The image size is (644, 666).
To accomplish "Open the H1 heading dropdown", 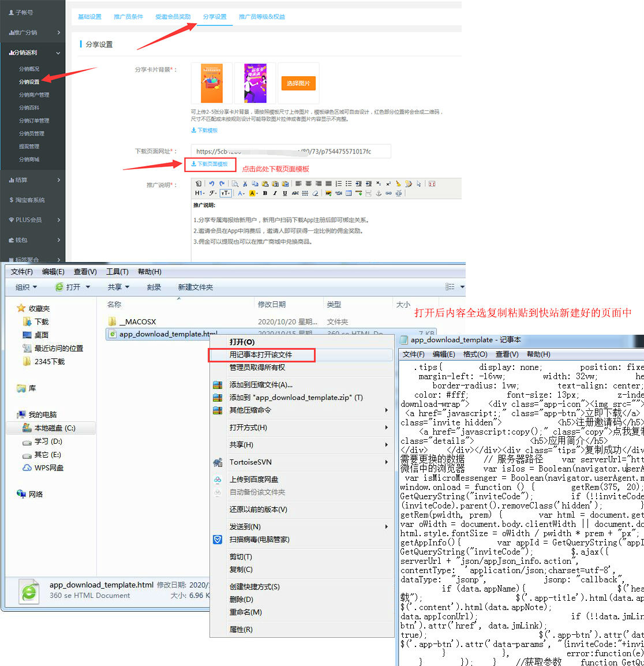I will click(x=199, y=193).
